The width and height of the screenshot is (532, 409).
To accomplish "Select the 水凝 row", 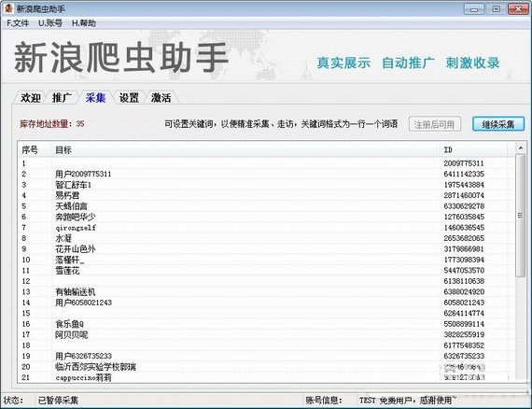I will click(x=266, y=238).
